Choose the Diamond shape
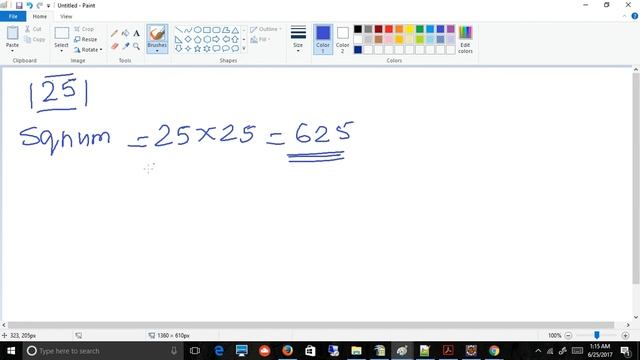Screen dimensions: 640x360 (188, 39)
